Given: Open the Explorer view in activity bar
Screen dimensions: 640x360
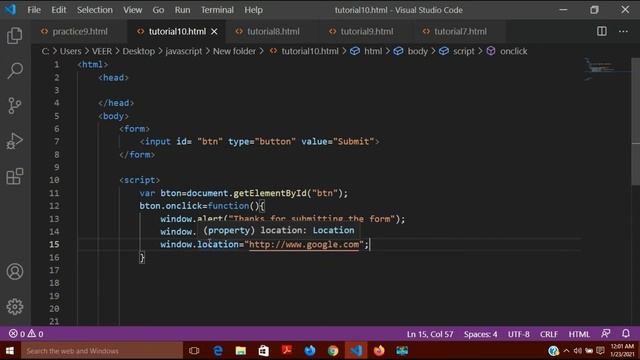Looking at the screenshot, I should click(x=15, y=36).
